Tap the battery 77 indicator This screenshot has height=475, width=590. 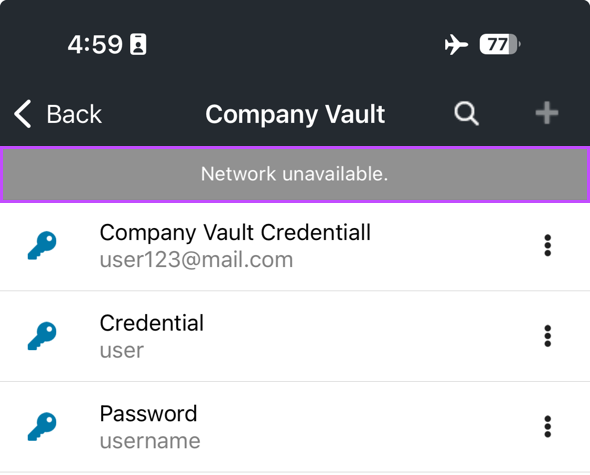click(x=500, y=44)
